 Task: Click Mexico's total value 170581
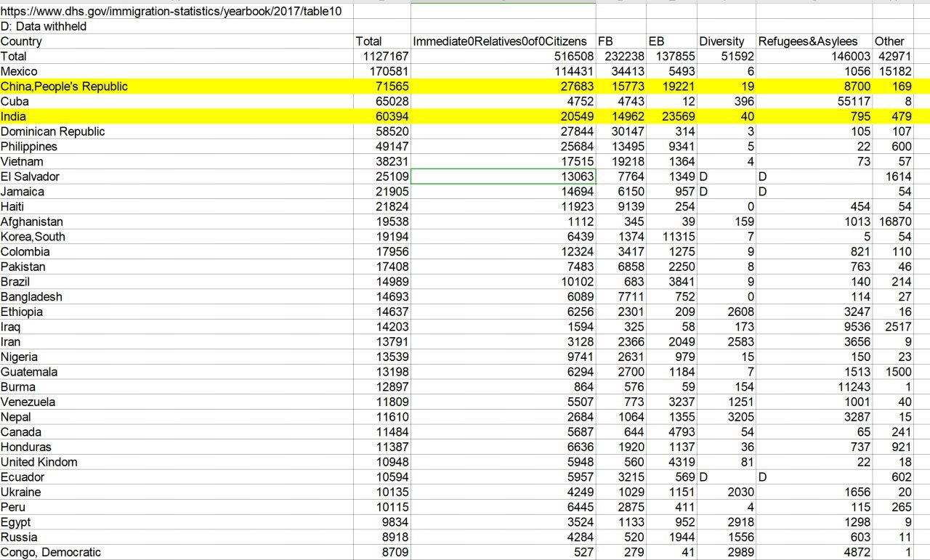(x=382, y=71)
